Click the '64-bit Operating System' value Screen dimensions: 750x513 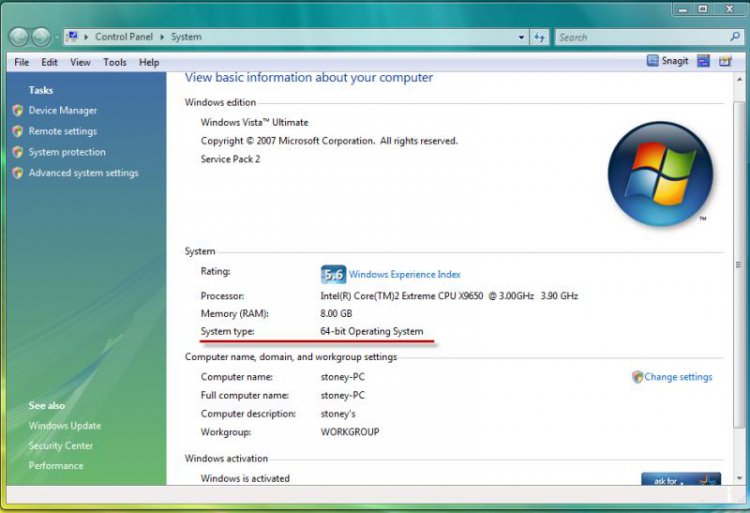click(x=372, y=331)
